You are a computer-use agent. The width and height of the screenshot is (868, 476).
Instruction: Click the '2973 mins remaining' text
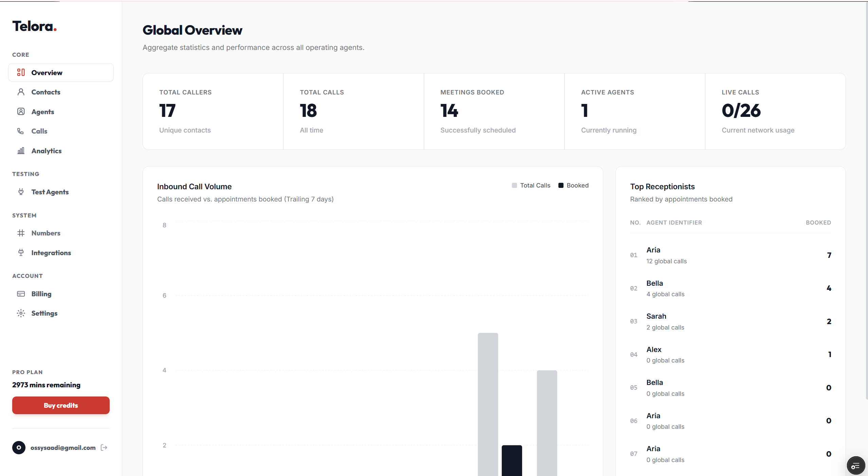(47, 385)
